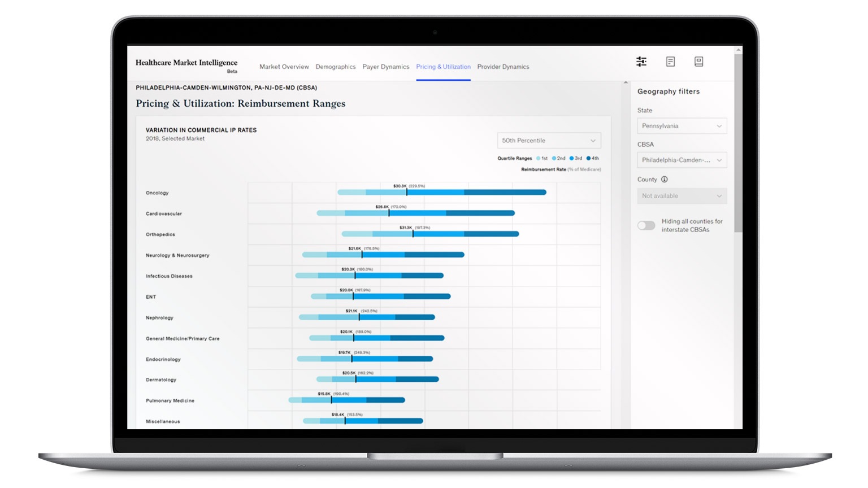Open the 50th Percentile dropdown
The image size is (868, 488).
549,140
